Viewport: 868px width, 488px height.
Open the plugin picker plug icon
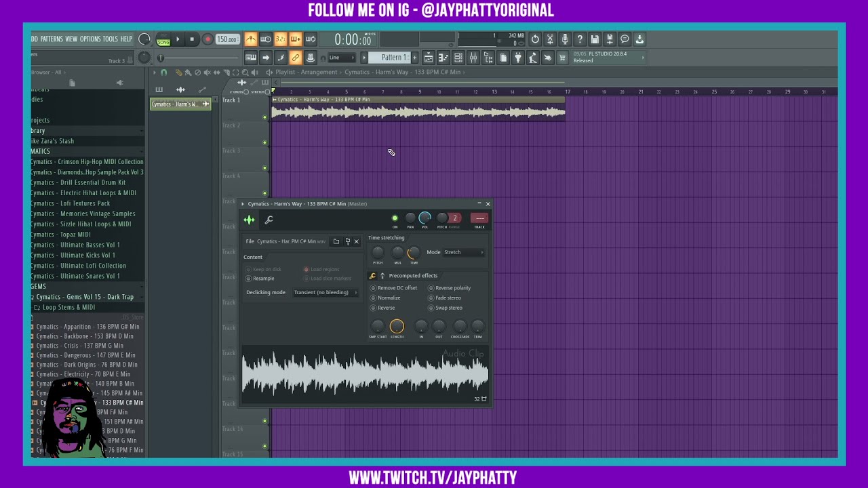[x=518, y=58]
